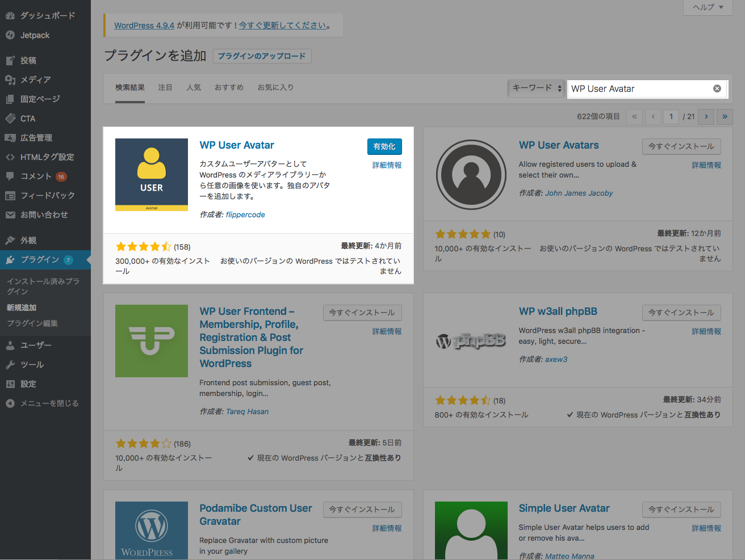Image resolution: width=745 pixels, height=560 pixels.
Task: Open the キーワード search type dropdown
Action: [x=536, y=88]
